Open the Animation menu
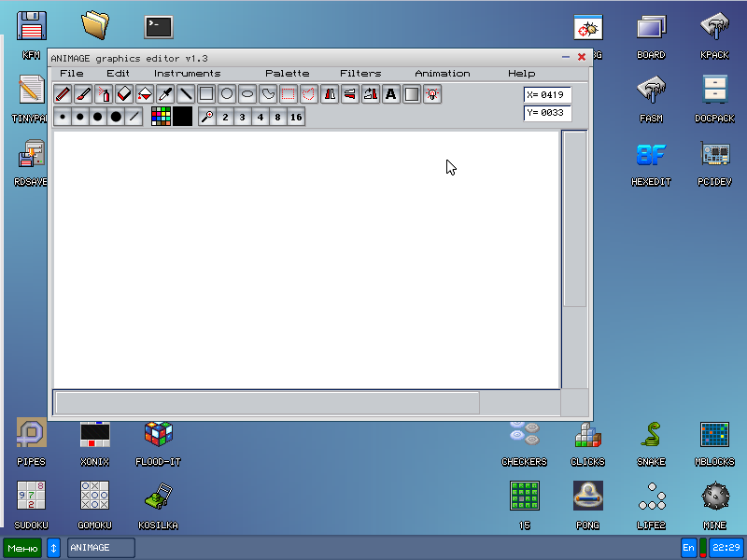747x560 pixels. (x=443, y=74)
